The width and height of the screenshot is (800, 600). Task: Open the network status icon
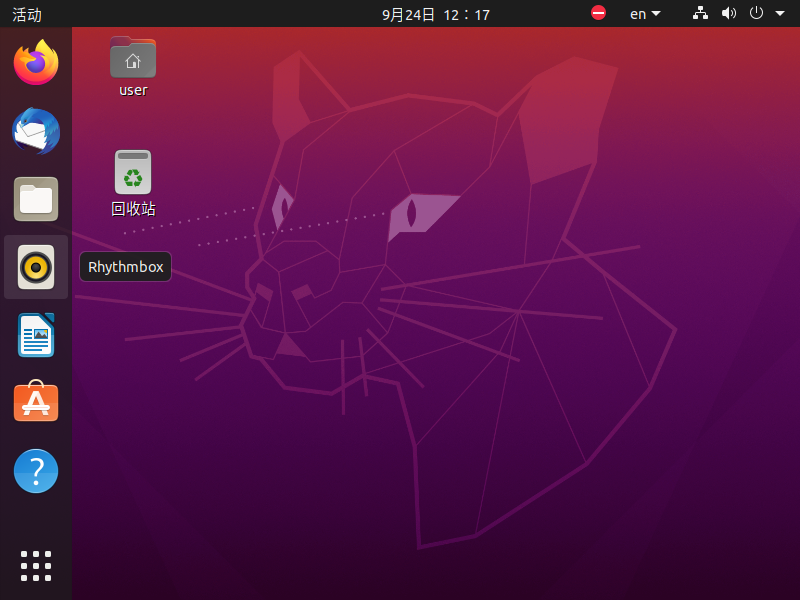pos(700,13)
